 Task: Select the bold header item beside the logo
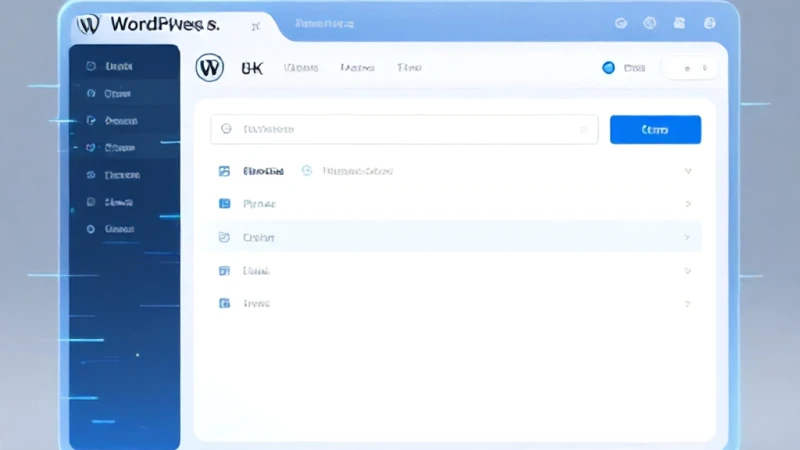click(252, 68)
